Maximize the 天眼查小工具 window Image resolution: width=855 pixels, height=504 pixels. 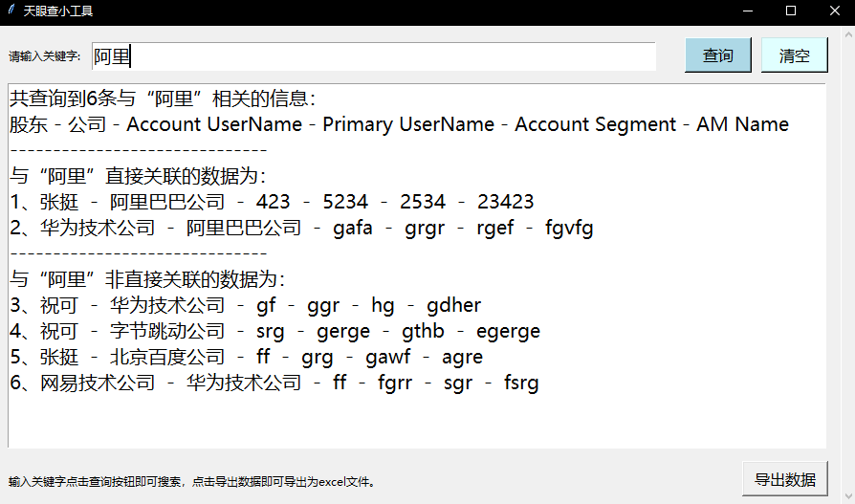(x=791, y=11)
